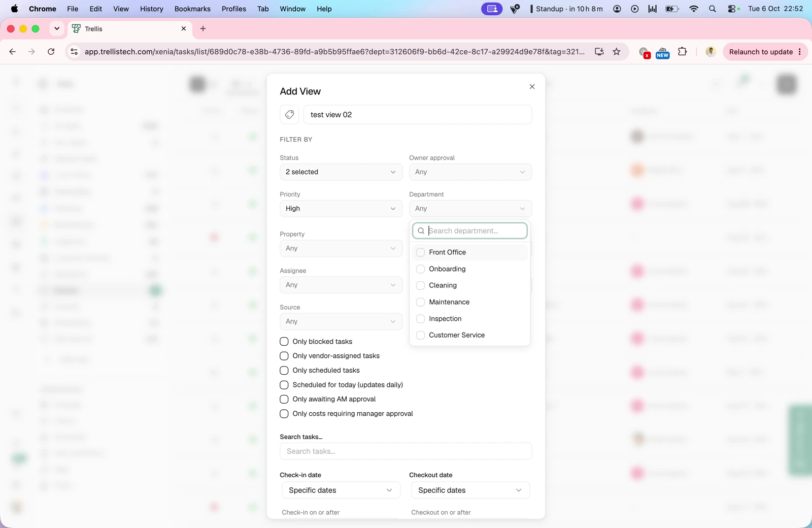
Task: Open the History menu
Action: [x=152, y=9]
